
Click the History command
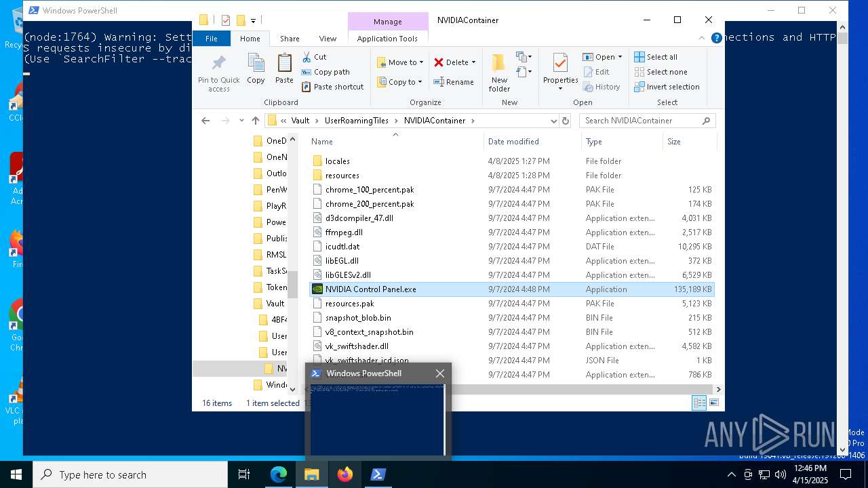601,87
